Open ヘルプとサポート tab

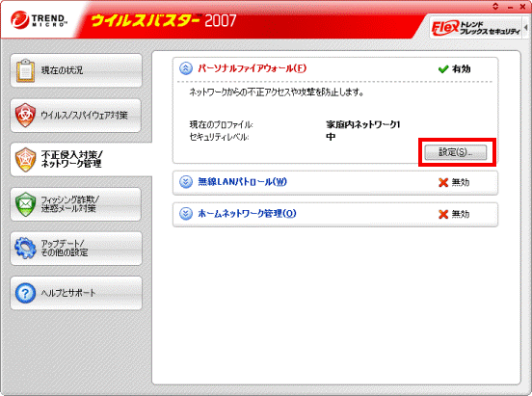pyautogui.click(x=76, y=293)
